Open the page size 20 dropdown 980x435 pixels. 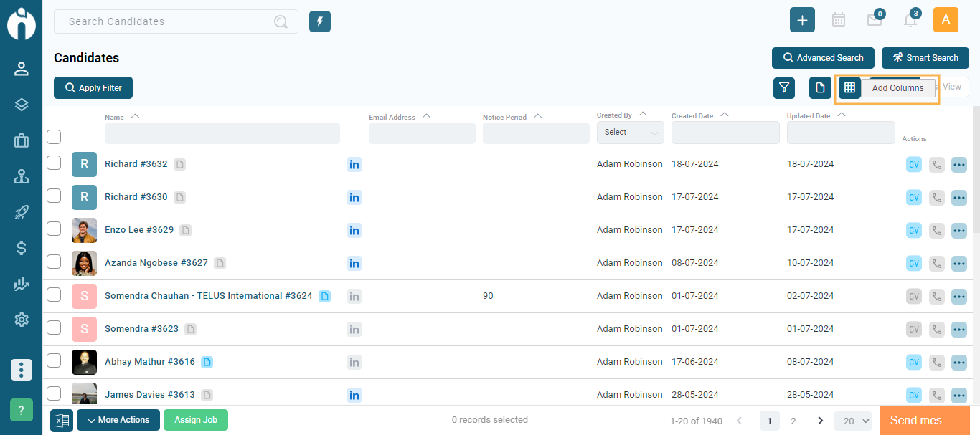[853, 421]
